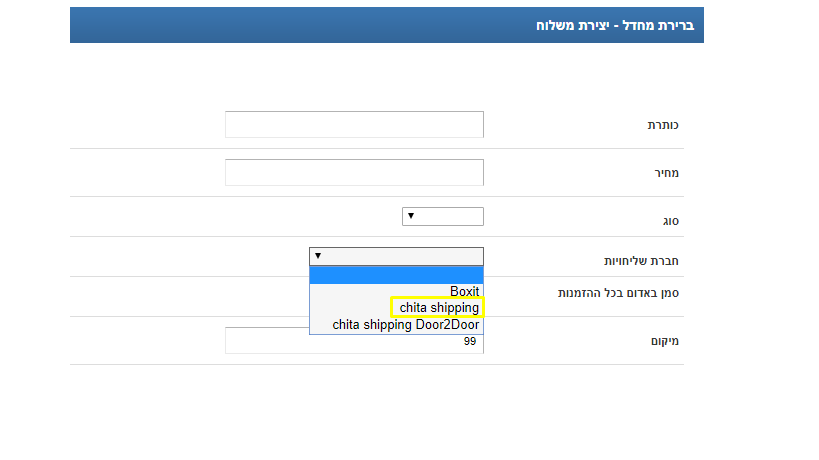Image resolution: width=819 pixels, height=460 pixels.
Task: Click the כותרת label text
Action: 663,125
